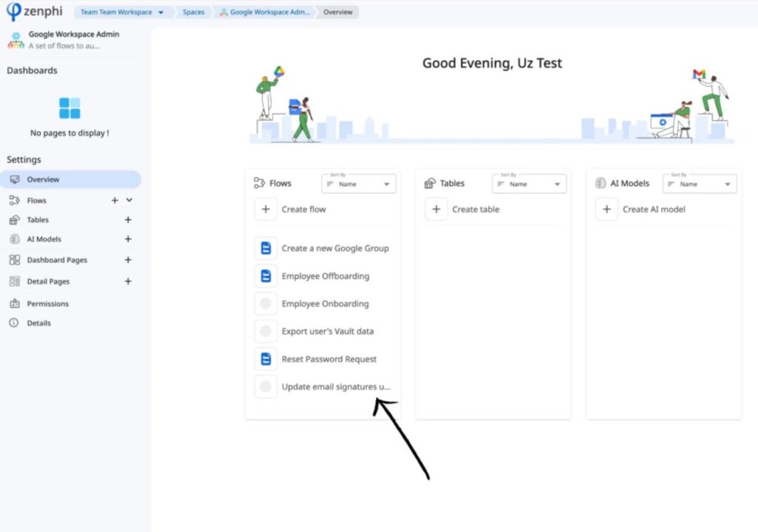Click the placeholder icon for Export user's Vault data
The width and height of the screenshot is (758, 532).
point(266,331)
